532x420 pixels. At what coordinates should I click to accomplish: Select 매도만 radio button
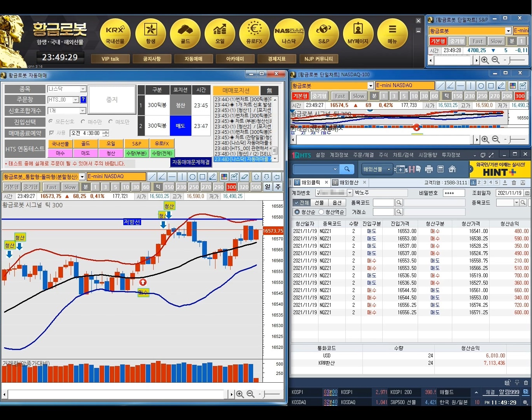(110, 122)
